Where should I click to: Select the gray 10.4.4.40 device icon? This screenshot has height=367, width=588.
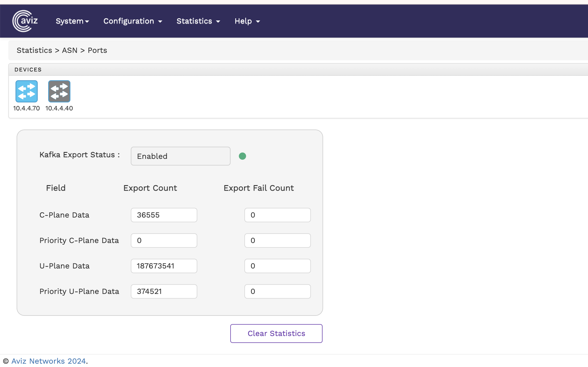click(59, 91)
